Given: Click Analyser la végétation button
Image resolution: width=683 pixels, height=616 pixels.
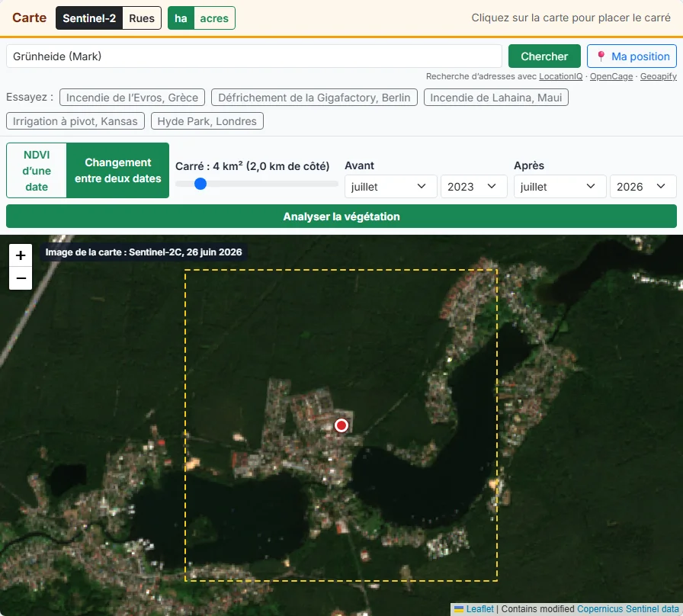Looking at the screenshot, I should 341,217.
